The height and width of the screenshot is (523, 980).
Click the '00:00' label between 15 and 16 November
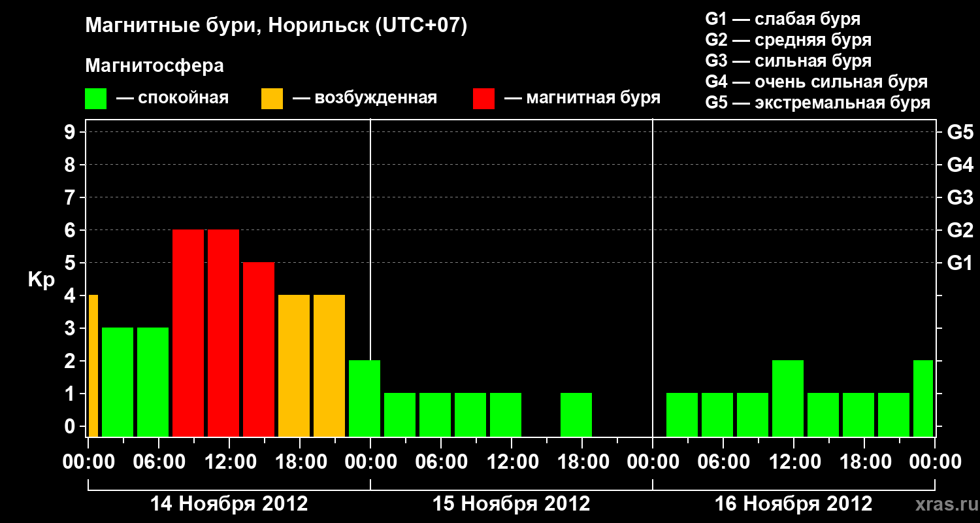coord(653,462)
